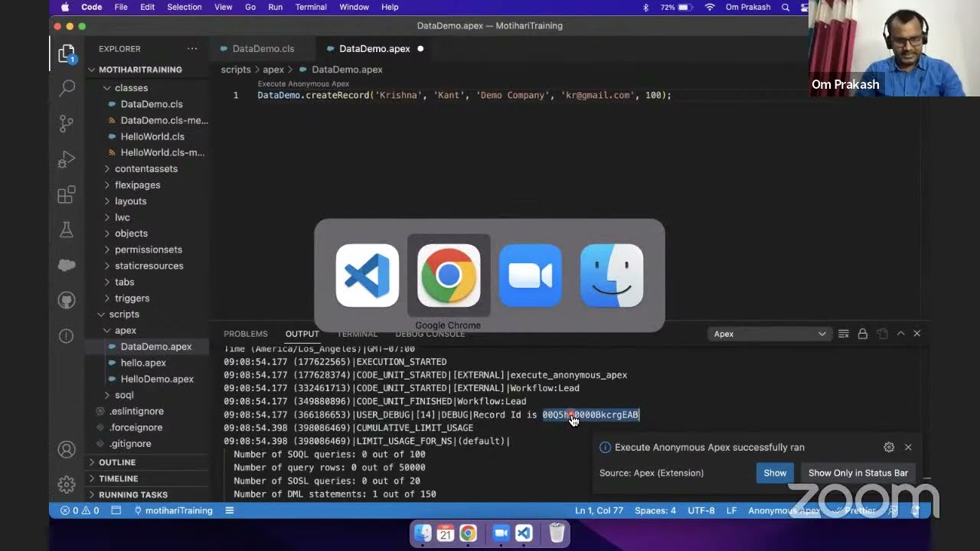
Task: Expand the RUNNING TASKS section
Action: (x=132, y=494)
